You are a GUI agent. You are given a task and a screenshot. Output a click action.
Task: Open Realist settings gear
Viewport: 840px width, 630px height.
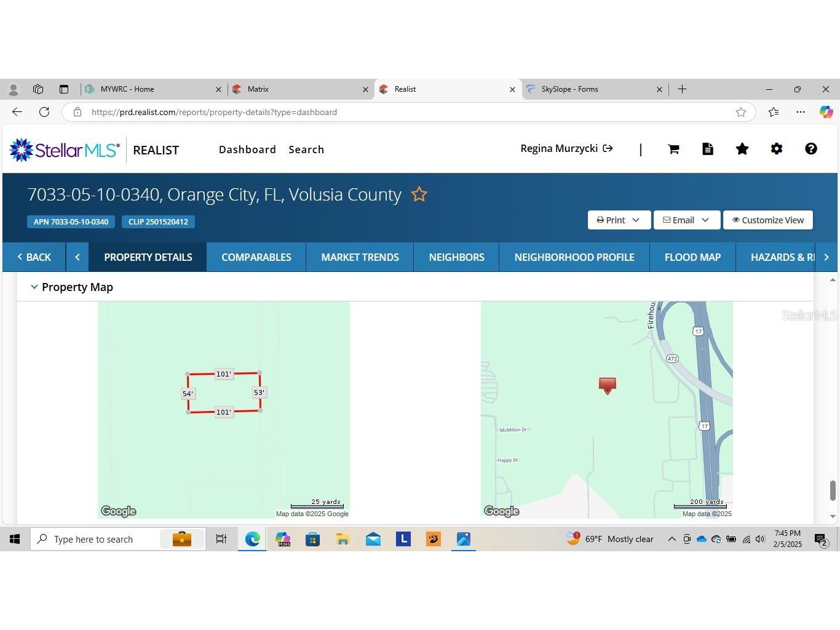[777, 149]
